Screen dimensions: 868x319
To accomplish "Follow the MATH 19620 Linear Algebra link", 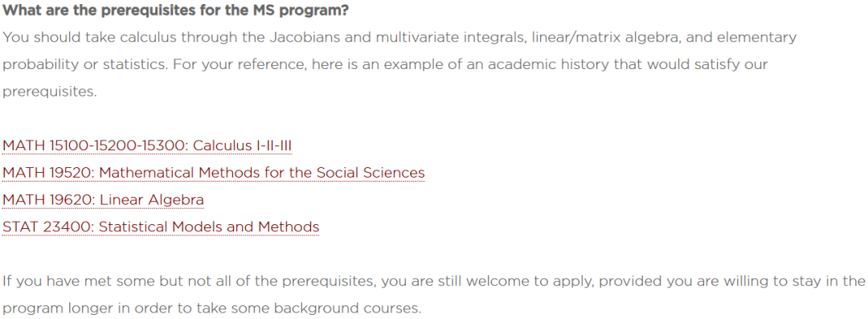I will click(x=104, y=200).
